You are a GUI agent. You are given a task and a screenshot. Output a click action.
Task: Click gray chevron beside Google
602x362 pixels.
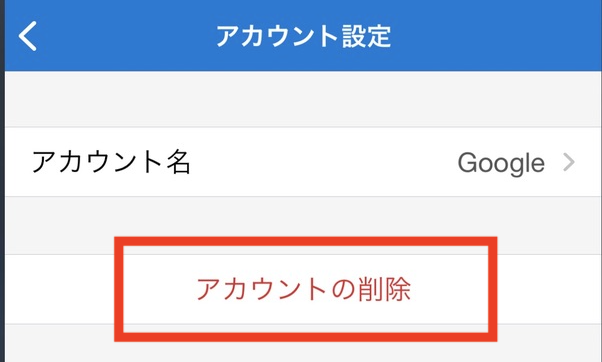pos(569,162)
